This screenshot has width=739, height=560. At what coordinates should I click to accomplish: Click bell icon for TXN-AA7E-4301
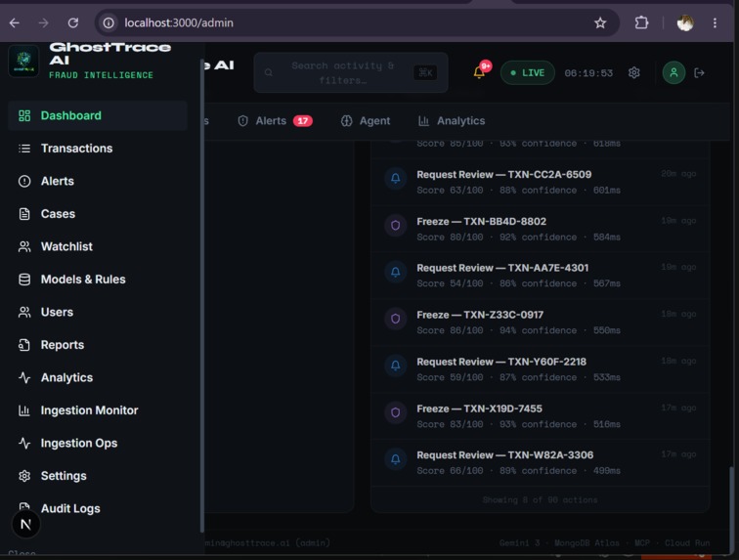396,272
